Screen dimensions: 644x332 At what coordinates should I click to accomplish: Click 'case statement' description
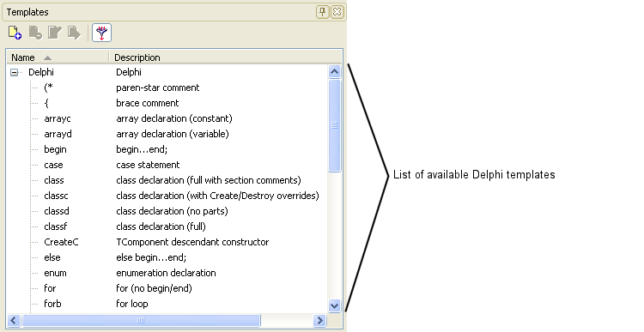click(148, 165)
